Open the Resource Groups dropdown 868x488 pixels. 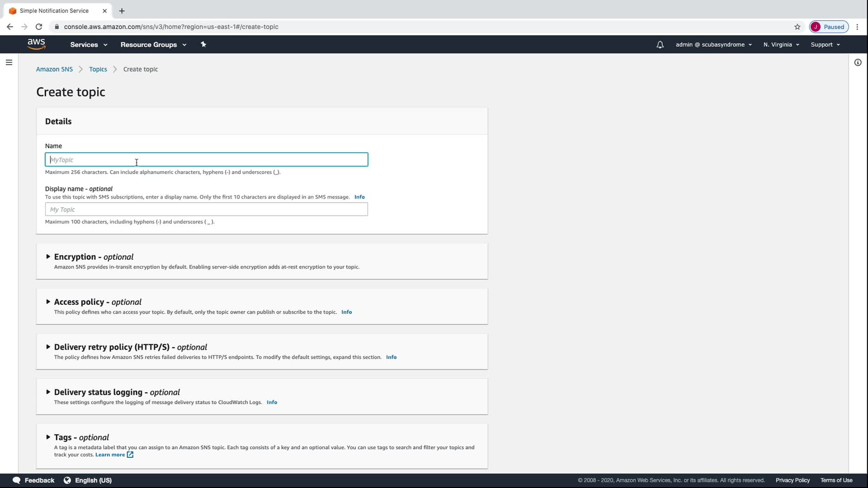(x=154, y=45)
